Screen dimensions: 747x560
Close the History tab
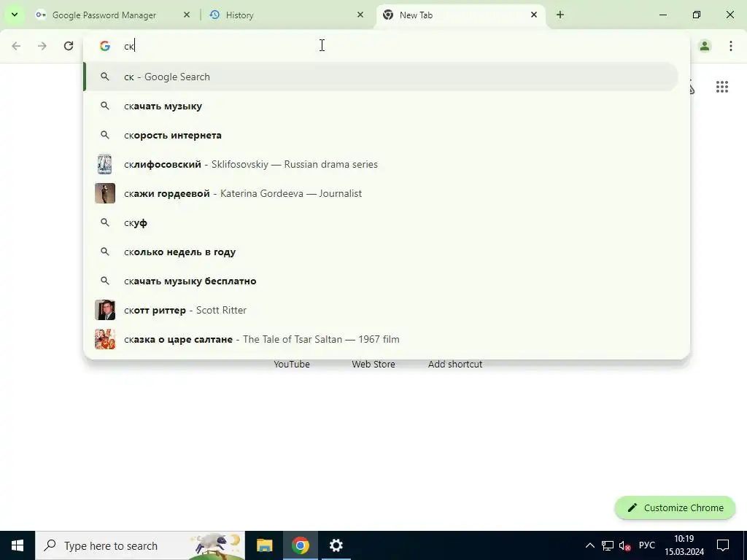pyautogui.click(x=360, y=15)
